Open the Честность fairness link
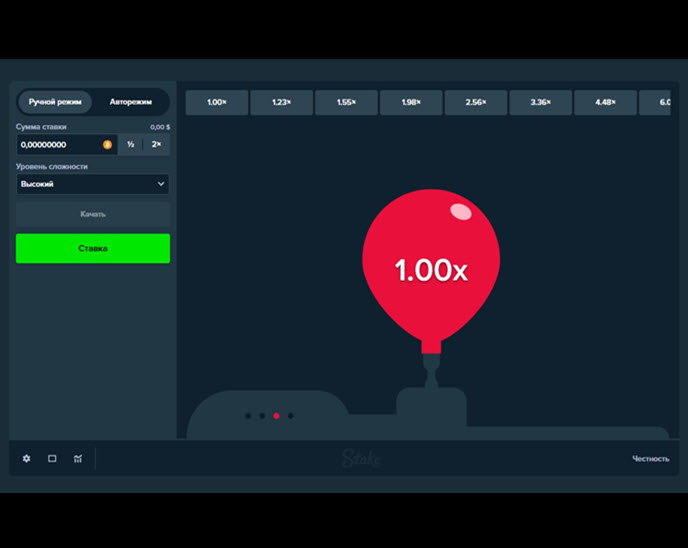Viewport: 688px width, 548px height. [650, 459]
